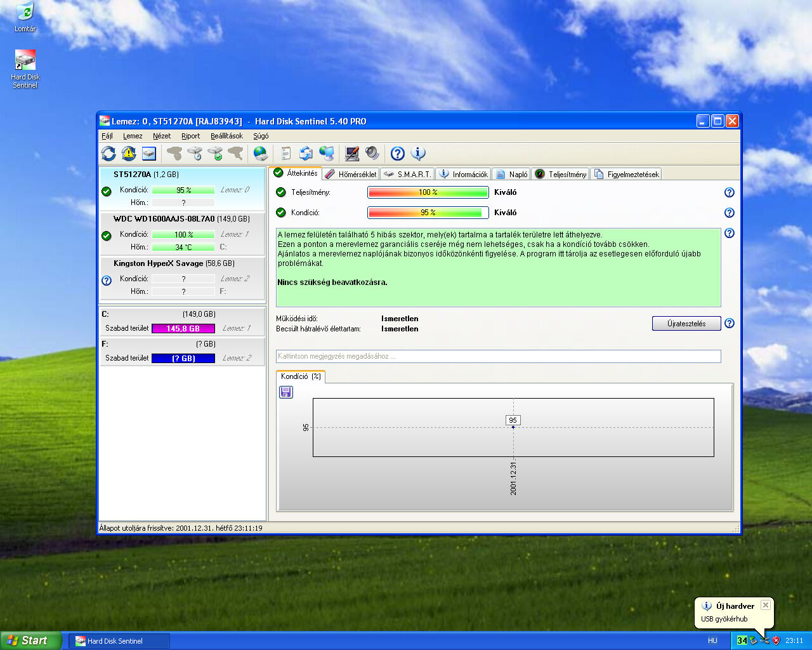Image resolution: width=812 pixels, height=650 pixels.
Task: Open the Riport menu
Action: [190, 136]
